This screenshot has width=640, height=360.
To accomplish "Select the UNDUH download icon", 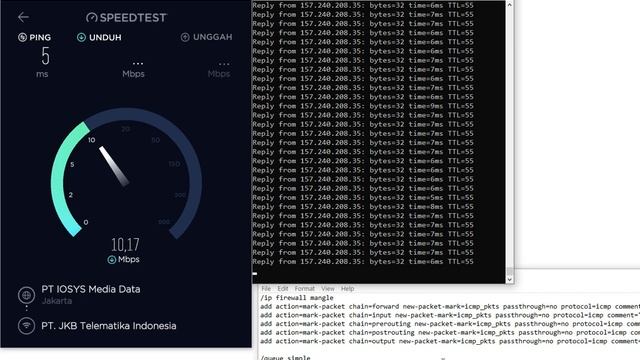I will pyautogui.click(x=81, y=38).
